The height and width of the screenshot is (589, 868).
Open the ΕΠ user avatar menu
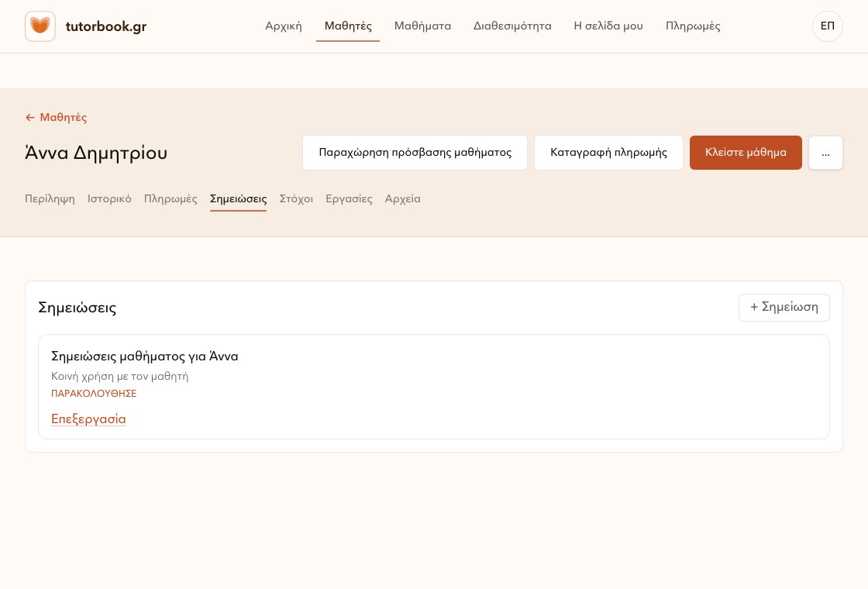click(x=827, y=26)
